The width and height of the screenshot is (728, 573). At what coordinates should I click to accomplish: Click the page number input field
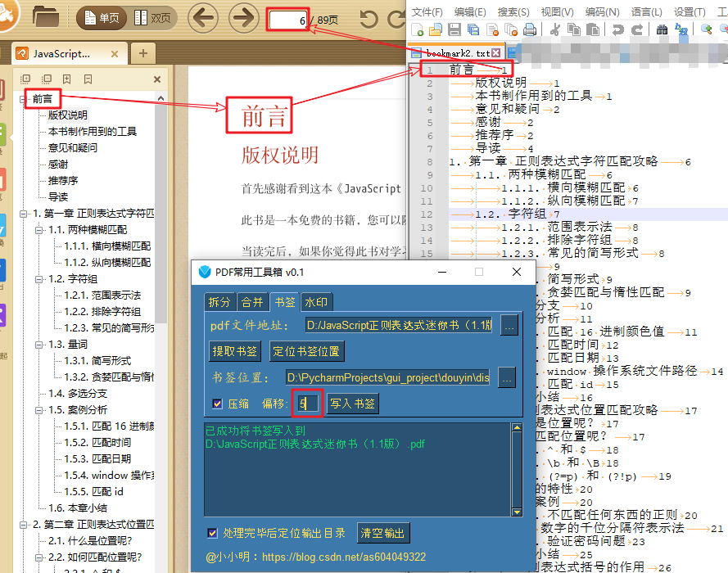288,20
